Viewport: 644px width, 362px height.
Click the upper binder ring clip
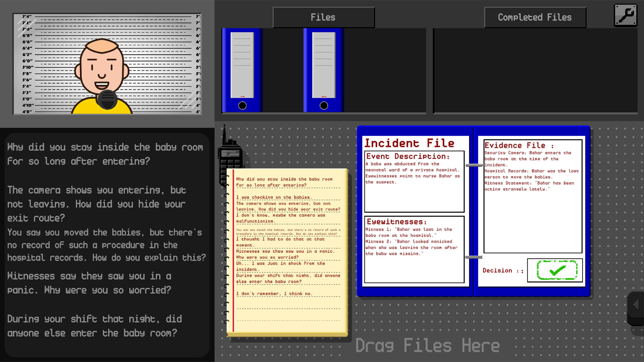click(x=474, y=165)
